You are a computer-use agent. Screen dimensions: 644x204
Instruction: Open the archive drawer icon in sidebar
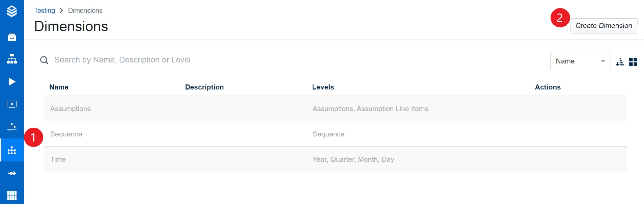pyautogui.click(x=12, y=37)
